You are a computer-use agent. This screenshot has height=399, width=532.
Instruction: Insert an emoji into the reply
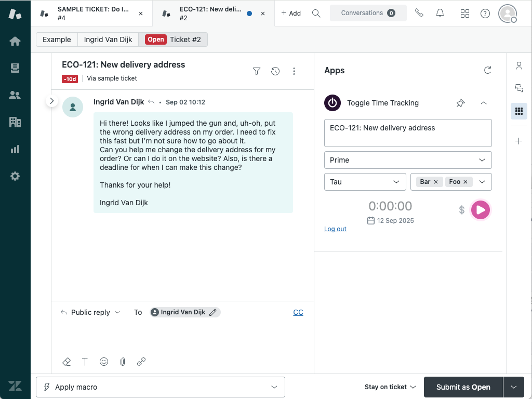(x=104, y=362)
